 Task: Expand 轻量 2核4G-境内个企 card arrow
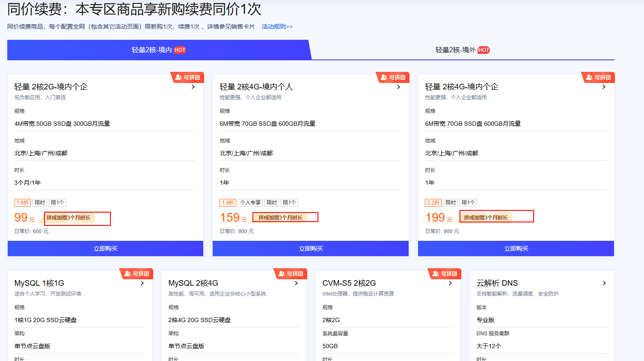coord(604,87)
